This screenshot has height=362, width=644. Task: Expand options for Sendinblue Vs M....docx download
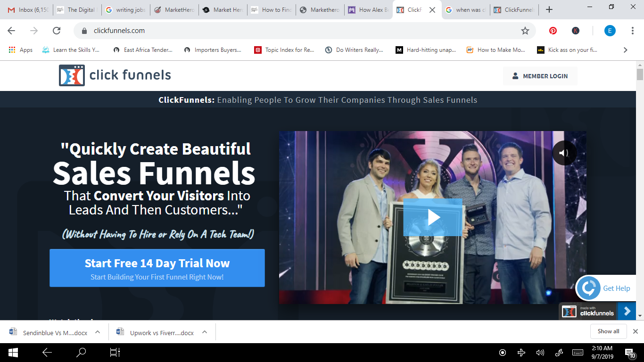point(98,332)
